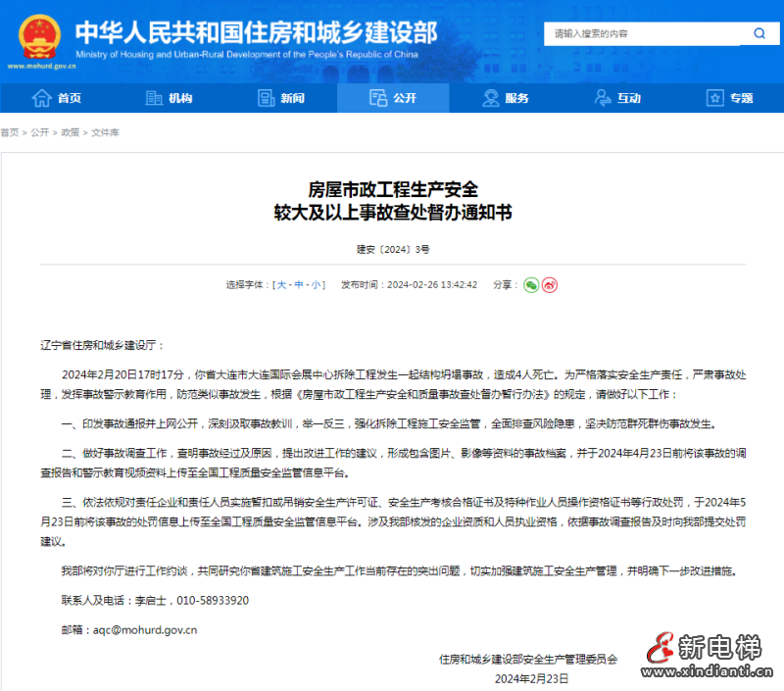Select the 首页 home icon in navigation
This screenshot has width=784, height=691.
click(40, 98)
